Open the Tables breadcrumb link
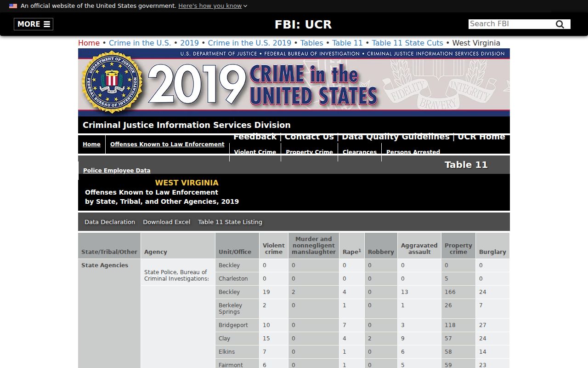The width and height of the screenshot is (588, 368). [311, 43]
